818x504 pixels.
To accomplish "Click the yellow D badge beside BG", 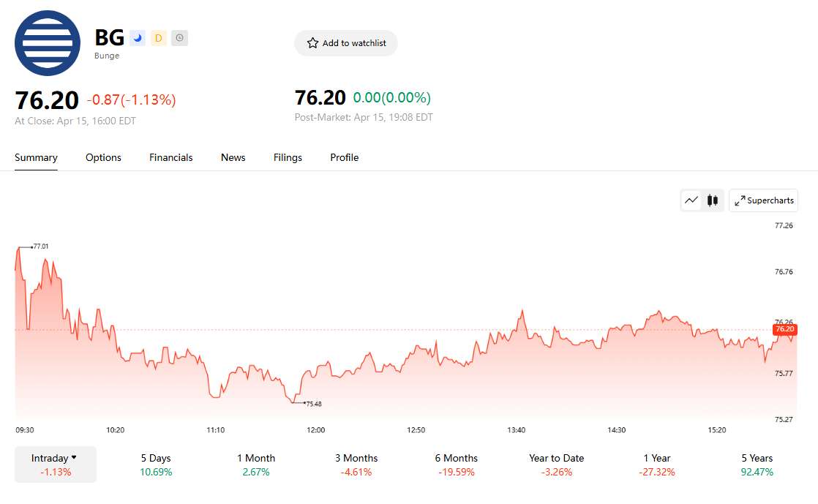I will (x=159, y=38).
